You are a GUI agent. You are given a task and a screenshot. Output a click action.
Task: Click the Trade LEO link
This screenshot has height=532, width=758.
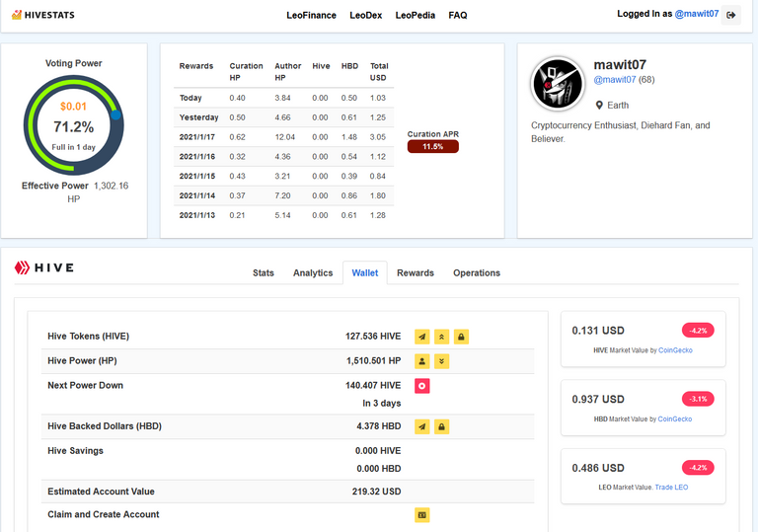point(671,487)
